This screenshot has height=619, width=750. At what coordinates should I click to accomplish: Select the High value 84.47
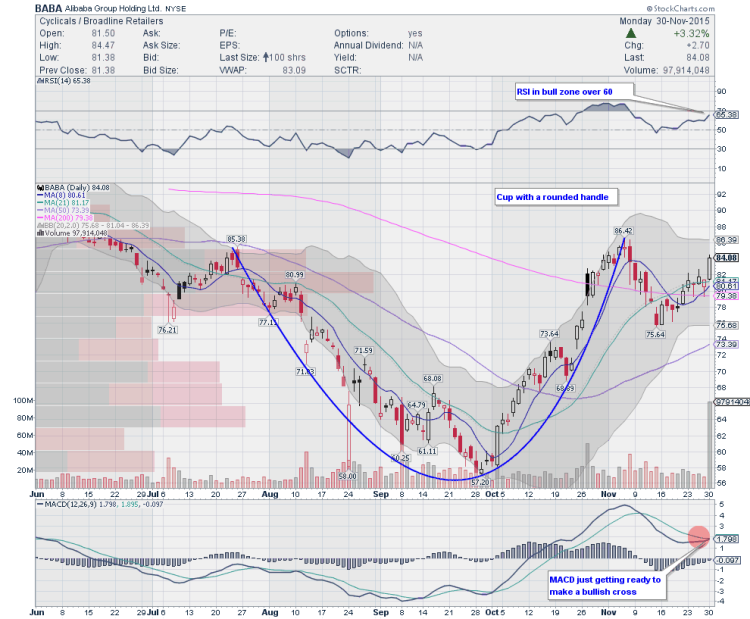tap(103, 45)
